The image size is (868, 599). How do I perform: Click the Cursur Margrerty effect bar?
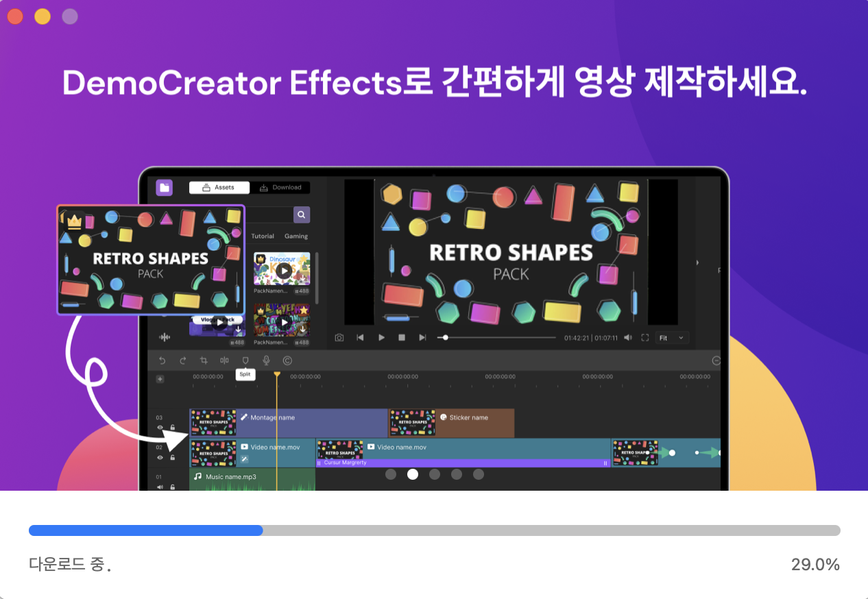click(x=463, y=463)
